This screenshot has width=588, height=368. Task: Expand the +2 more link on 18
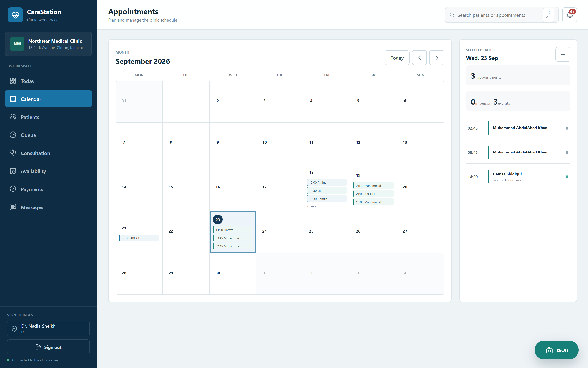point(312,206)
